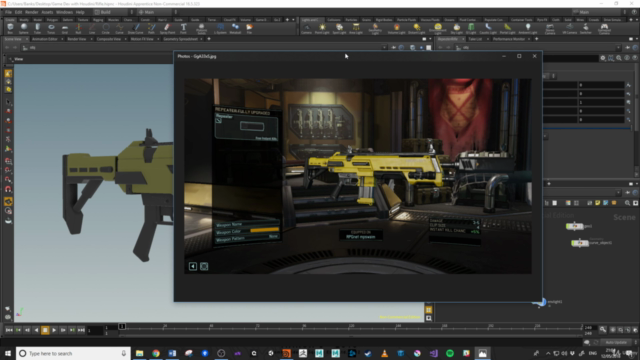Open the Windows menu
The height and width of the screenshot is (360, 640).
pyautogui.click(x=64, y=12)
